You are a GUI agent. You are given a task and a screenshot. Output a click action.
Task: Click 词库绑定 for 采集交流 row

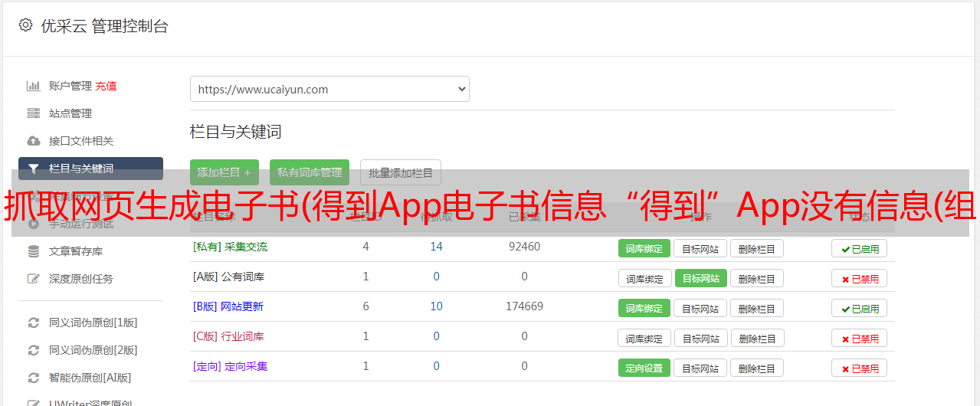(644, 248)
